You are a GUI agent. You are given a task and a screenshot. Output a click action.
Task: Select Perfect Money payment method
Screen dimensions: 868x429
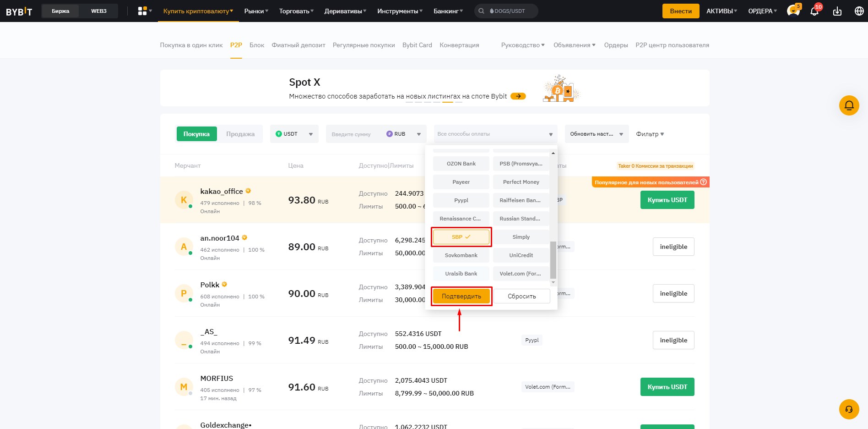coord(521,182)
